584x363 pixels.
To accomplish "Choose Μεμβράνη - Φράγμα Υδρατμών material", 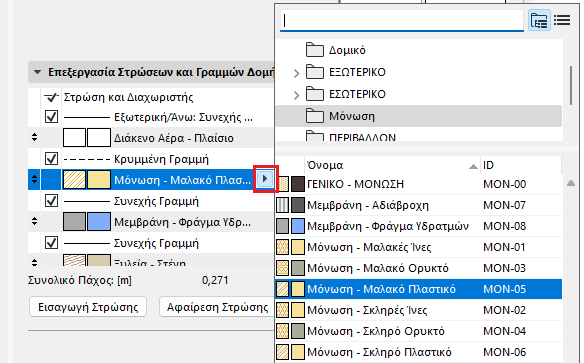I will point(419,226).
